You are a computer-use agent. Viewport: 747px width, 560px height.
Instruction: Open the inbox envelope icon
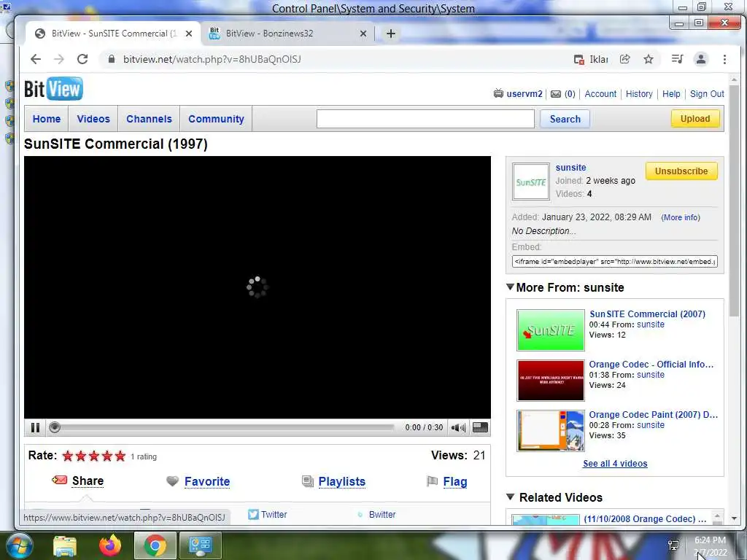click(556, 94)
